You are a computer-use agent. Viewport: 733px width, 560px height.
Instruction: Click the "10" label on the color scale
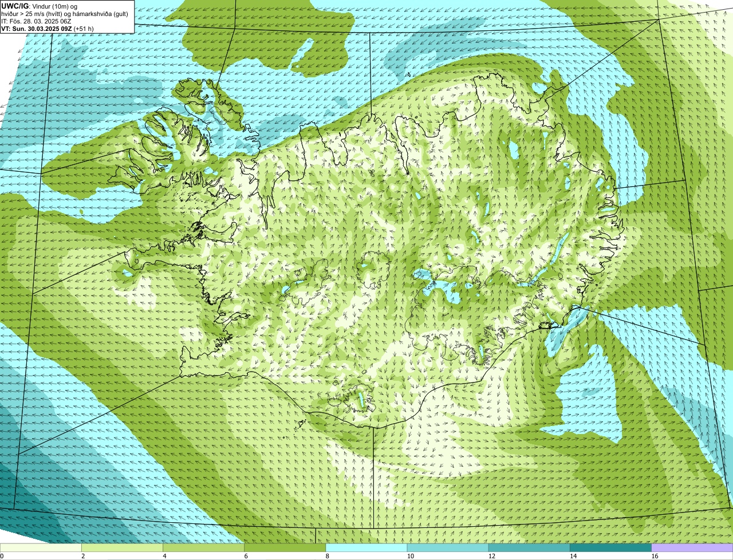click(x=410, y=556)
